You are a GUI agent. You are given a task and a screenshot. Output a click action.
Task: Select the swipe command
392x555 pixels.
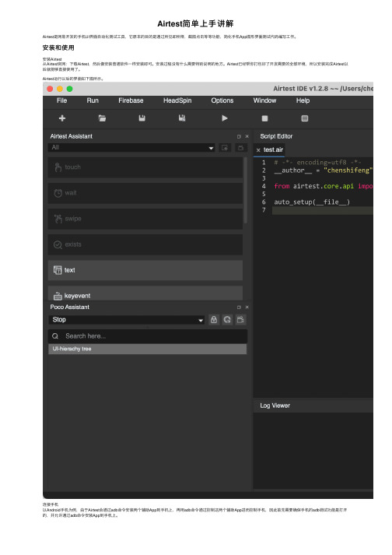pyautogui.click(x=145, y=219)
